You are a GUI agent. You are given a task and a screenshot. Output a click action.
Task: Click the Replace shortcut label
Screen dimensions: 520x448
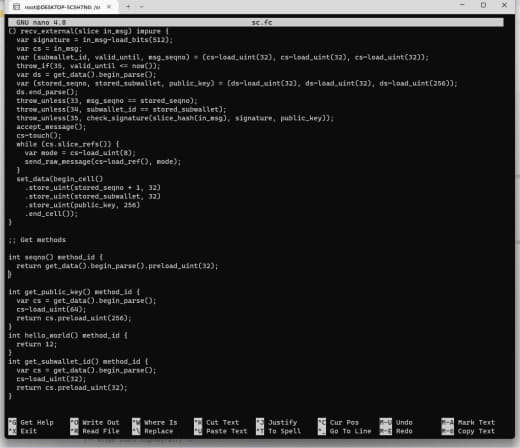pyautogui.click(x=159, y=431)
